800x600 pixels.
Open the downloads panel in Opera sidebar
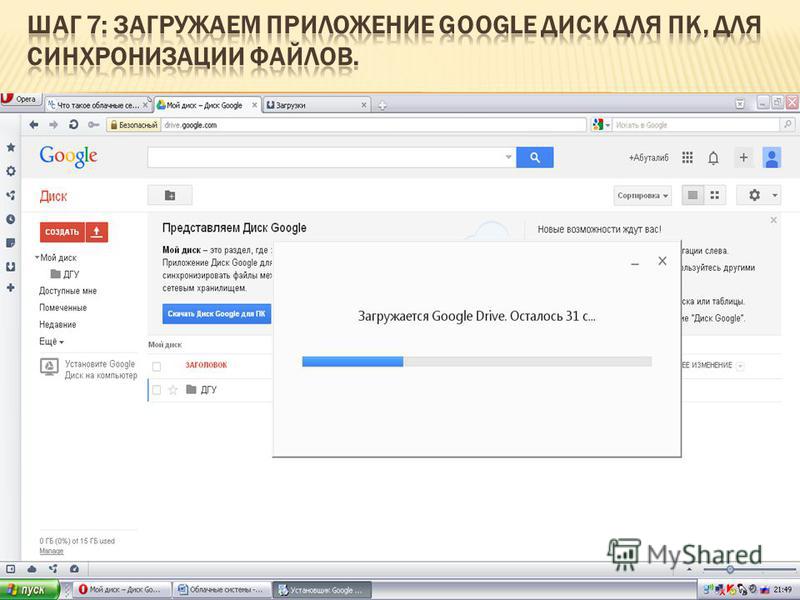10,266
